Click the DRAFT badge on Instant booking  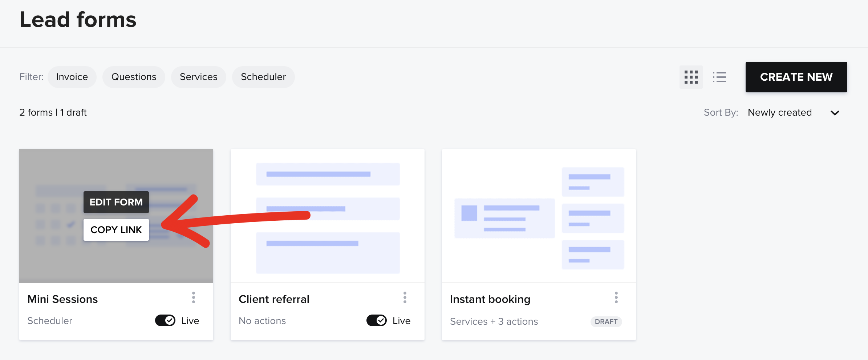coord(606,321)
